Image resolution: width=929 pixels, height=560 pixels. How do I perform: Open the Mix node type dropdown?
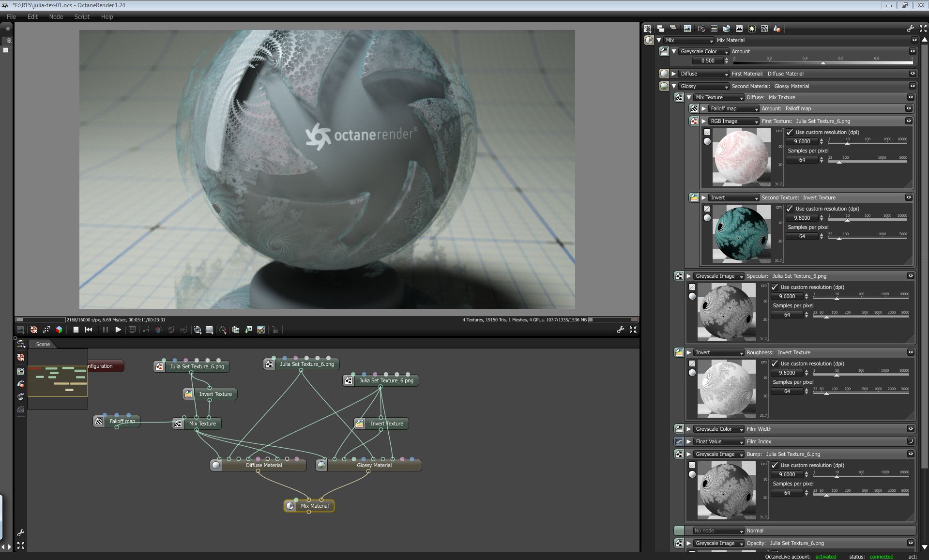click(689, 40)
